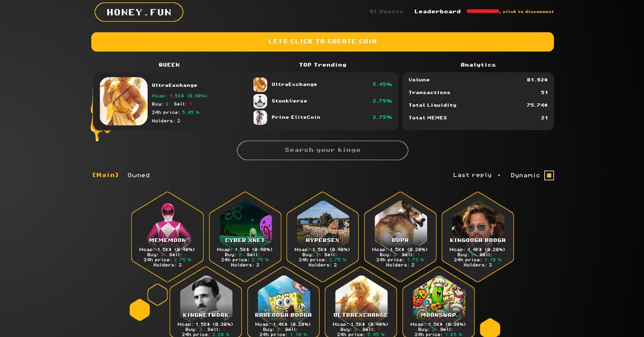Open the AI Agents menu item
644x337 pixels.
pyautogui.click(x=385, y=11)
